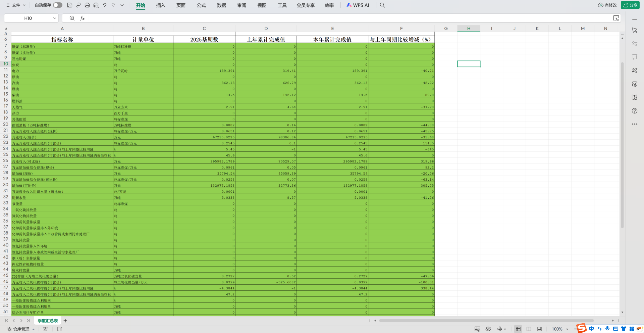Click the crop/shape icon in the right sidebar
Viewport: 644px width, 333px height.
pos(635,57)
